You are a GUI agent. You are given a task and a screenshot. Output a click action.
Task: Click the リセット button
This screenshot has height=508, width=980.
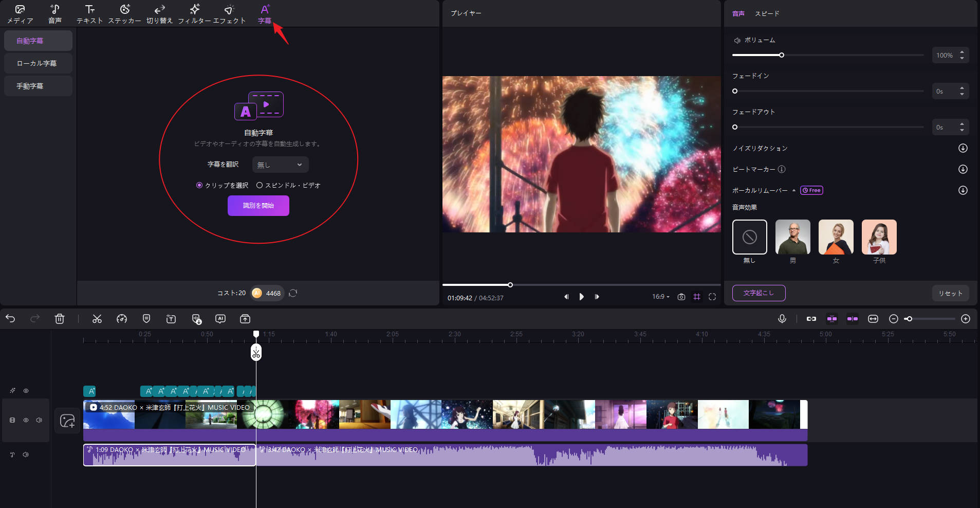950,293
